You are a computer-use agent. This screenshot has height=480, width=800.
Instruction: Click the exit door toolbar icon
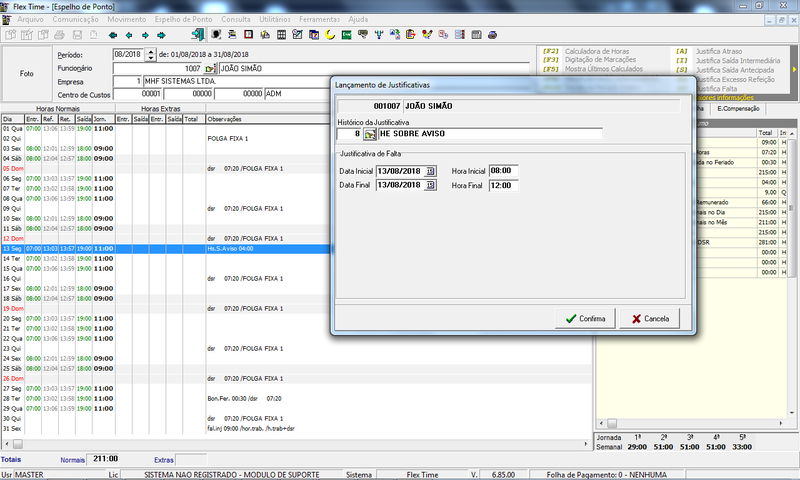[198, 35]
